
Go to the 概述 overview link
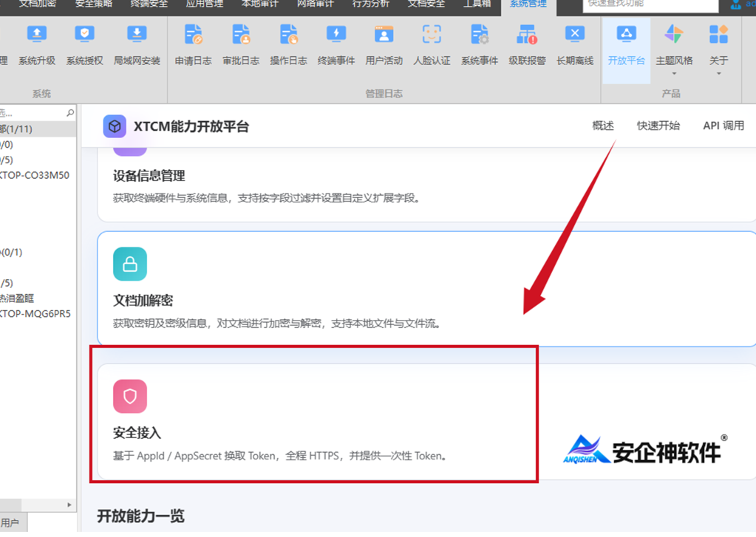pos(603,126)
